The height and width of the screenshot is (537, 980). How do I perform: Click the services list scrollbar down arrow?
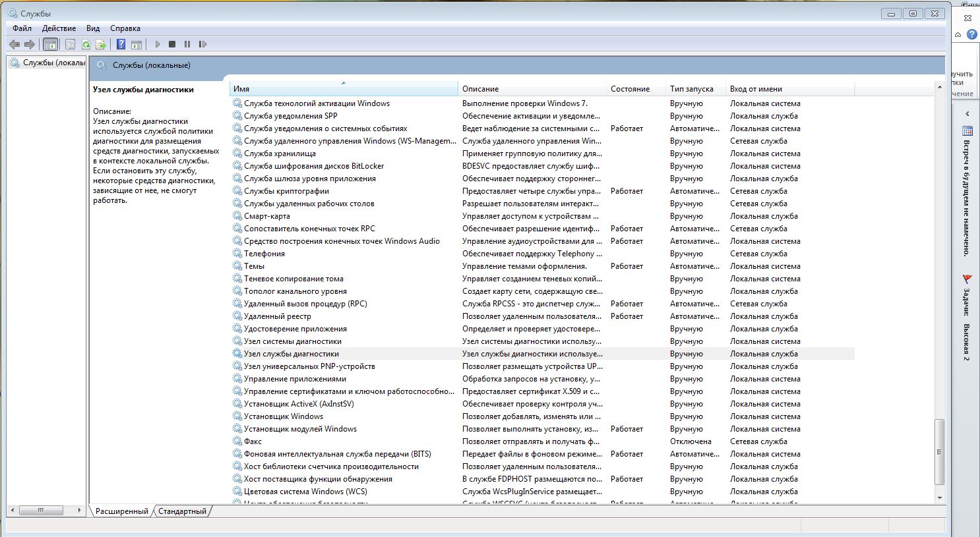(x=940, y=498)
